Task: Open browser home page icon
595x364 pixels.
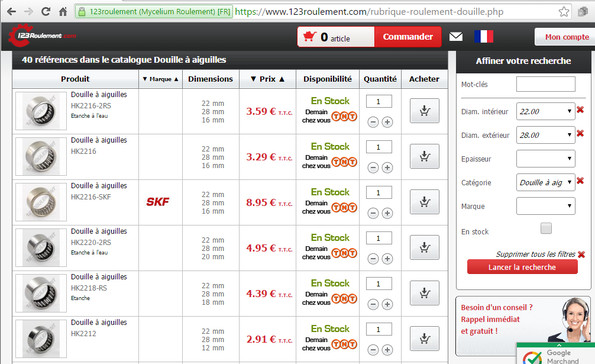Action: (x=63, y=12)
